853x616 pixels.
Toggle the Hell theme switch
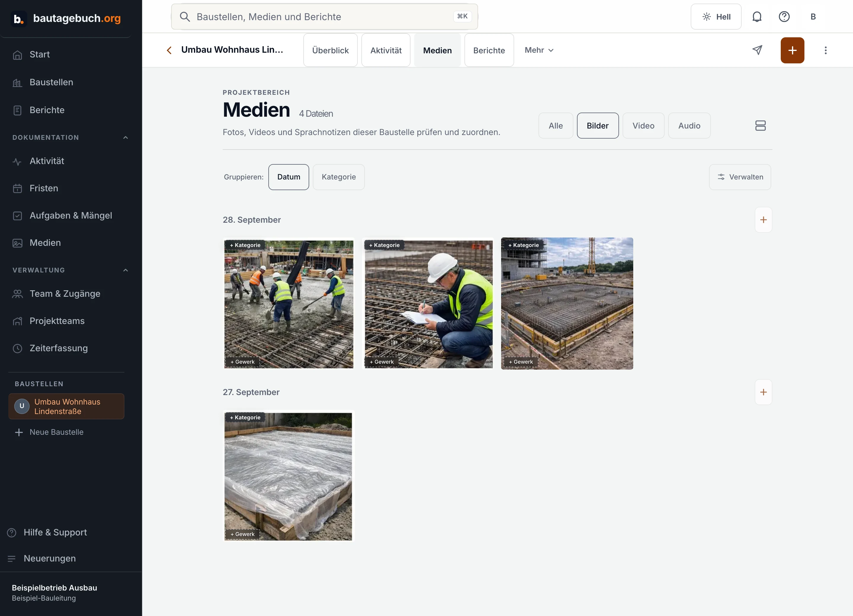pos(716,17)
